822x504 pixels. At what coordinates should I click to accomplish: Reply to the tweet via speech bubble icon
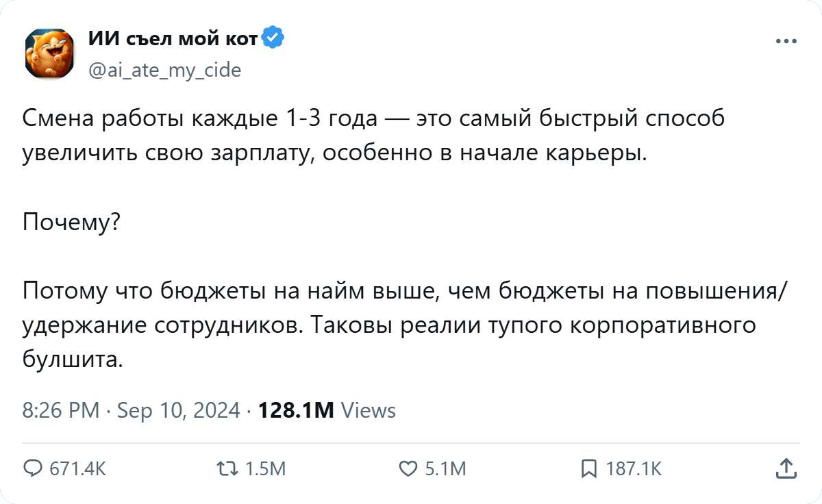pos(34,468)
